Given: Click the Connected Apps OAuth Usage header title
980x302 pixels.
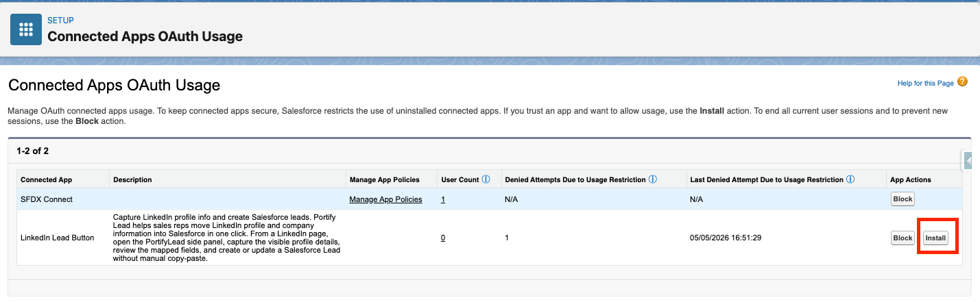Looking at the screenshot, I should (145, 36).
